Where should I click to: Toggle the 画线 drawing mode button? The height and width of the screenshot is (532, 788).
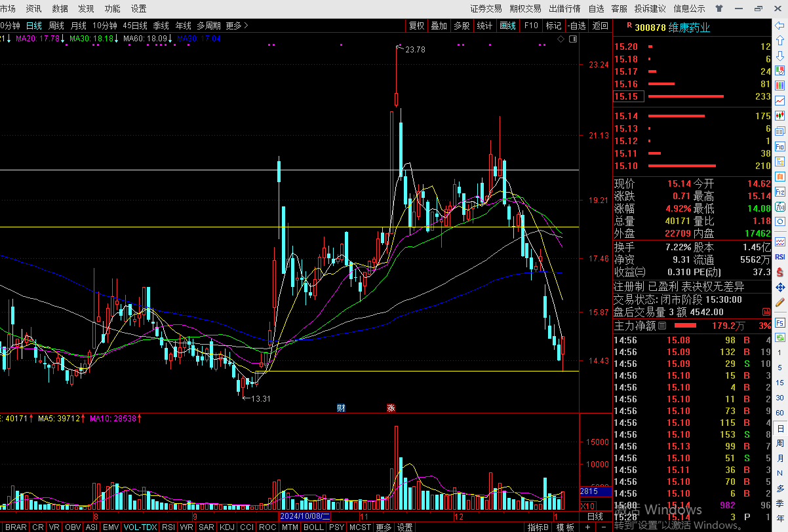tap(507, 26)
